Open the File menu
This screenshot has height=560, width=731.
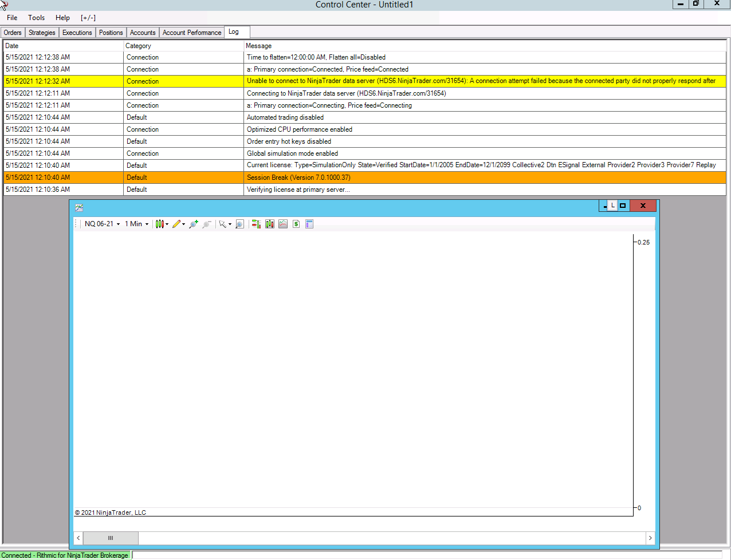tap(12, 18)
